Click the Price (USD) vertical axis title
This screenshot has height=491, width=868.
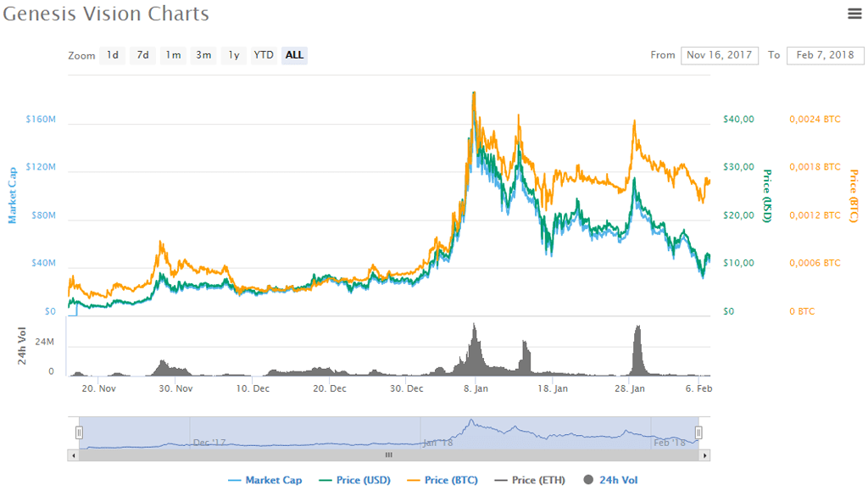767,196
